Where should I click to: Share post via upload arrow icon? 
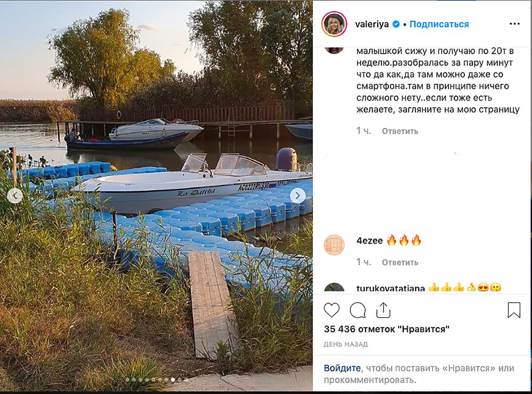pyautogui.click(x=384, y=310)
